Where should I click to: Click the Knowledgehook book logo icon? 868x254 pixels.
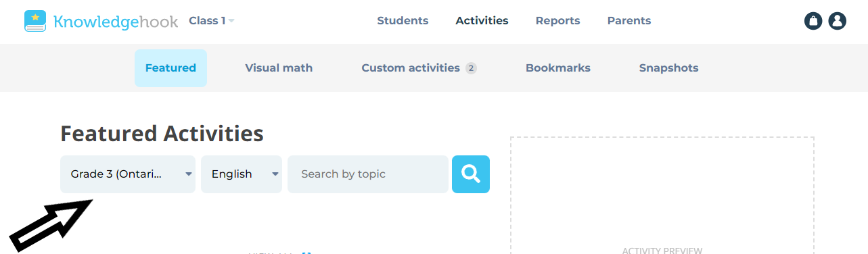click(x=35, y=21)
